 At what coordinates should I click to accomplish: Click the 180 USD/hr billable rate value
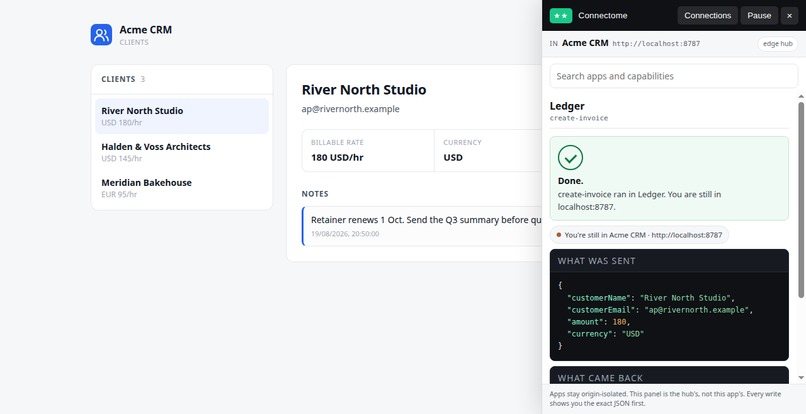337,157
